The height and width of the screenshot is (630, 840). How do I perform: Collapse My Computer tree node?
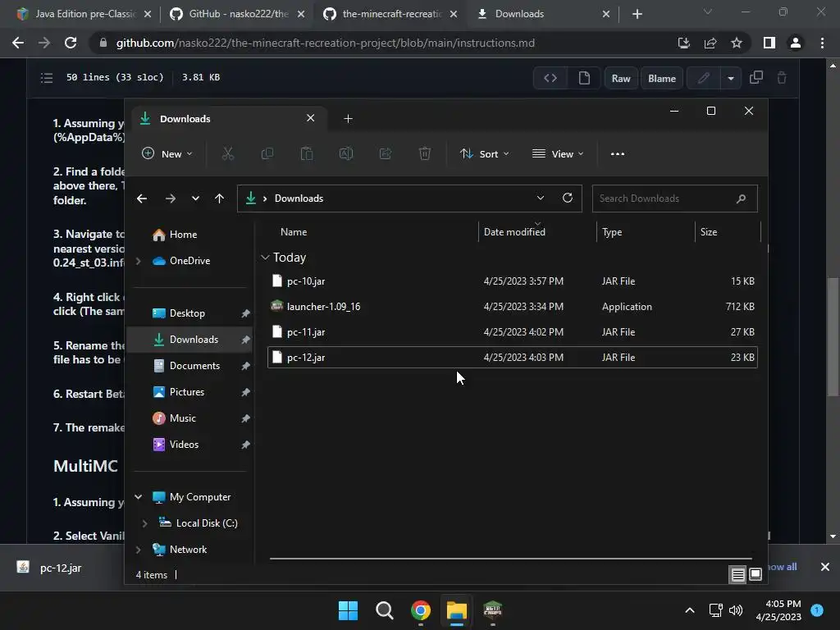(x=138, y=497)
